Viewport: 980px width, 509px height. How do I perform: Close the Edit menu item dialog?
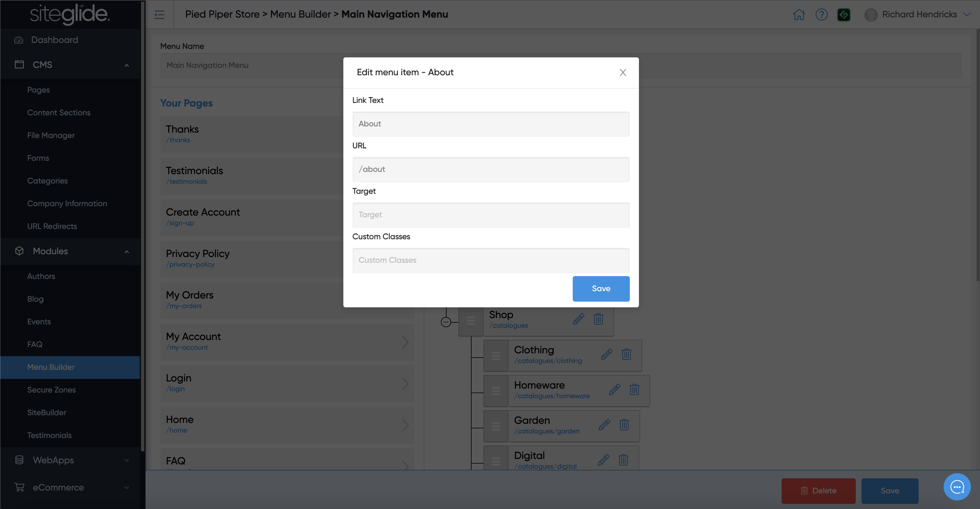point(622,72)
